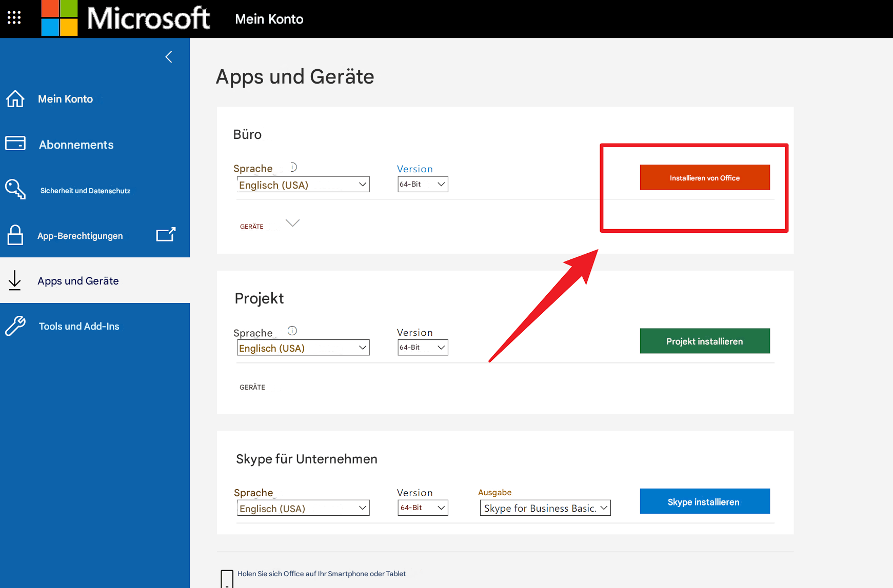Click the lock icon for App-Berechtigungen
Image resolution: width=893 pixels, height=588 pixels.
tap(15, 235)
